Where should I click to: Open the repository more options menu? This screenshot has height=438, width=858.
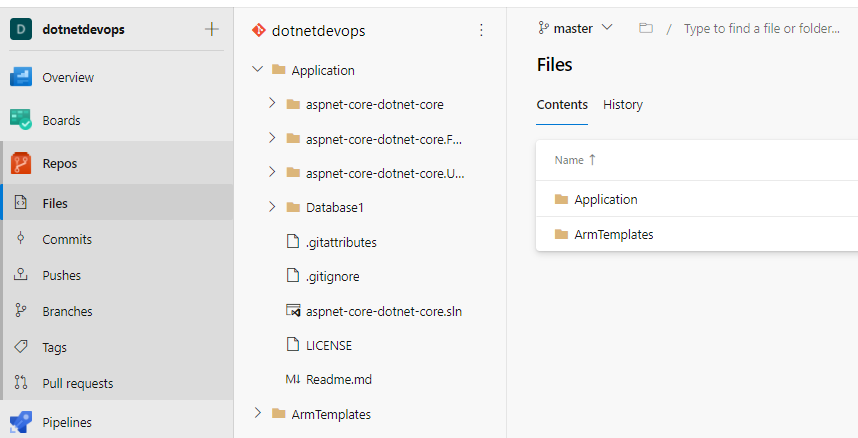pos(481,30)
